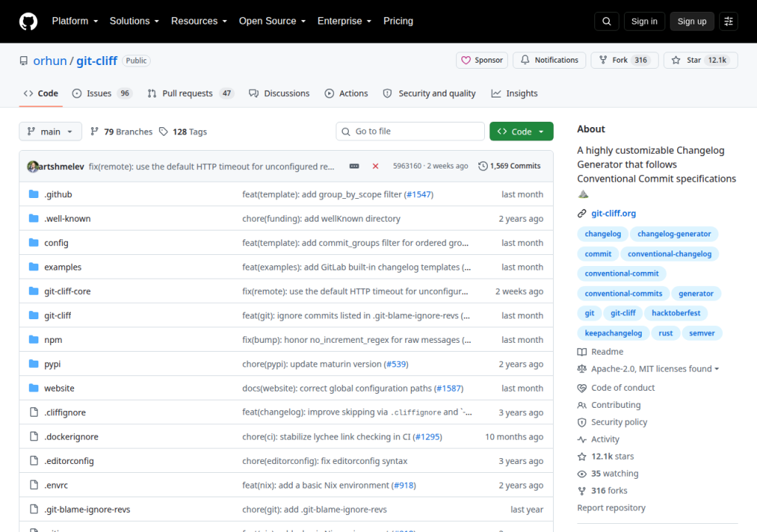Click the Sign up button
Image resolution: width=757 pixels, height=532 pixels.
click(692, 21)
